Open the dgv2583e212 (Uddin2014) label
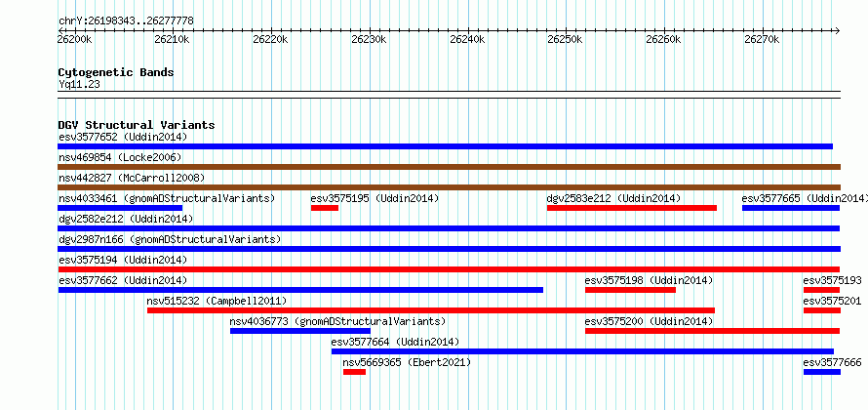The image size is (868, 410). tap(613, 198)
